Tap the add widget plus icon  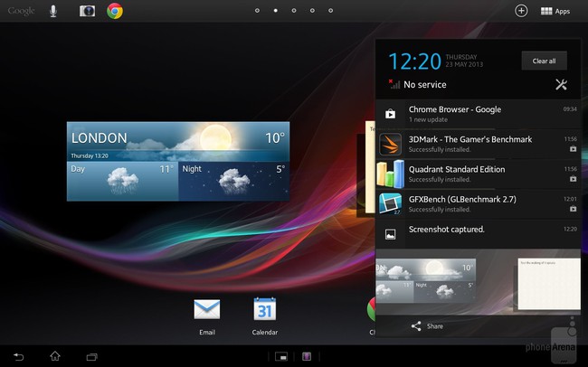pyautogui.click(x=521, y=11)
